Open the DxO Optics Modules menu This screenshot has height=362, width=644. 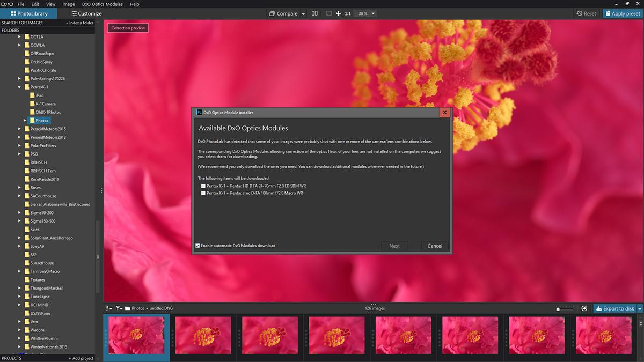102,4
